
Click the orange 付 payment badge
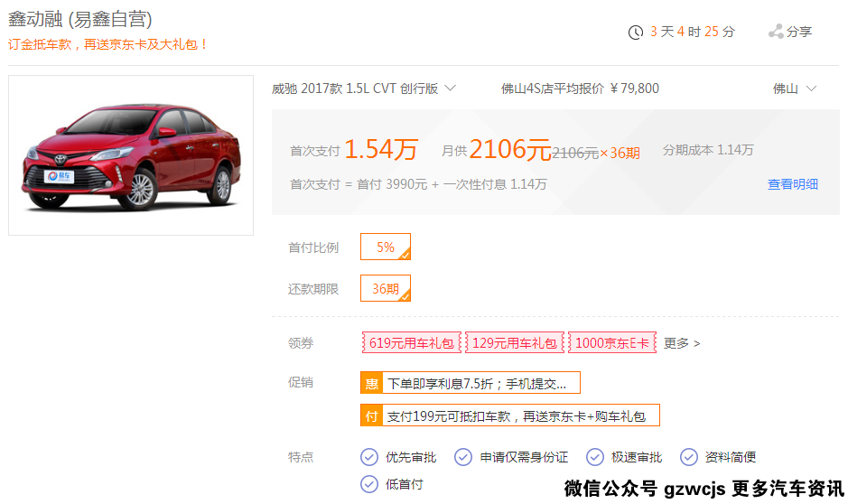point(372,415)
